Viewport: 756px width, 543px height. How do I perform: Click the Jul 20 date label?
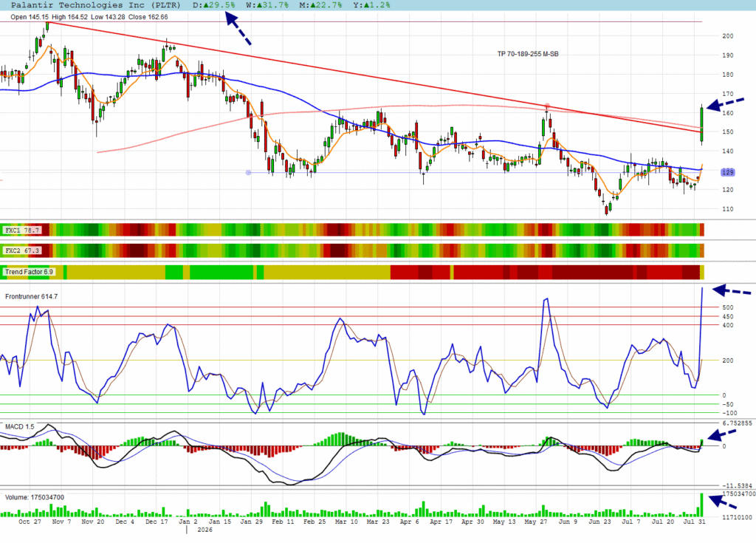[x=663, y=522]
